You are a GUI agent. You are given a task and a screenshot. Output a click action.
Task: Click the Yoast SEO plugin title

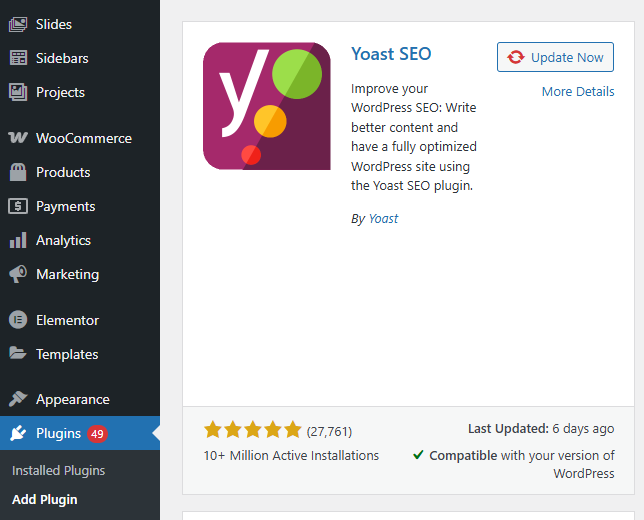coord(391,54)
